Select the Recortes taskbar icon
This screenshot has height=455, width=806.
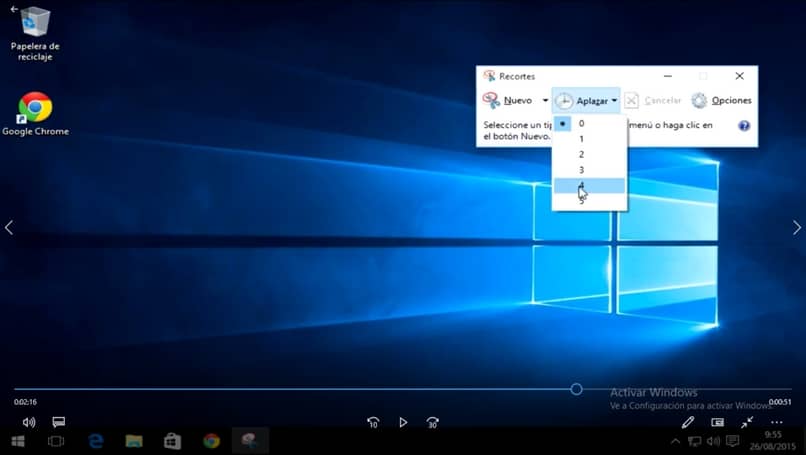coord(250,441)
